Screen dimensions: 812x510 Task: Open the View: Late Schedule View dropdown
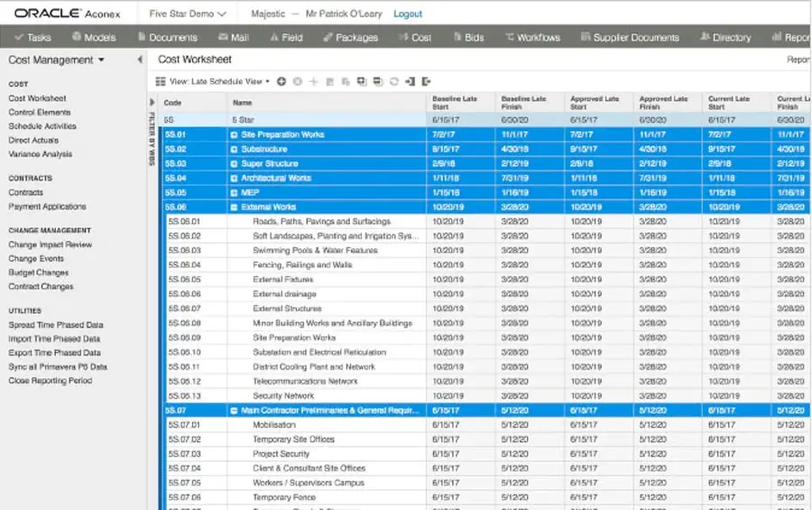(x=219, y=81)
